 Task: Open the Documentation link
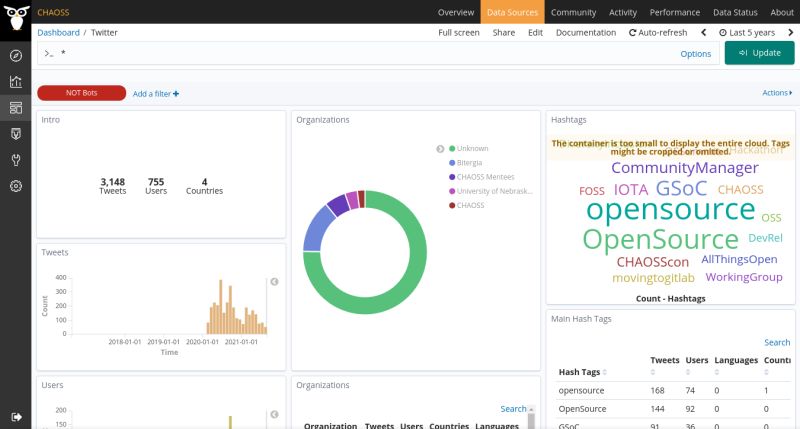586,32
